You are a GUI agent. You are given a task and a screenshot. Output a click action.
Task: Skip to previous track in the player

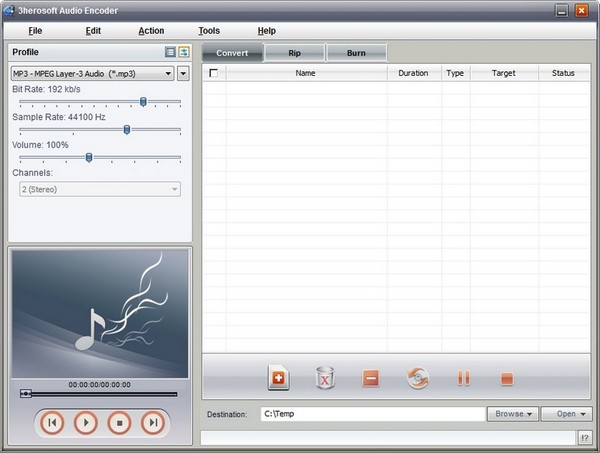(52, 423)
